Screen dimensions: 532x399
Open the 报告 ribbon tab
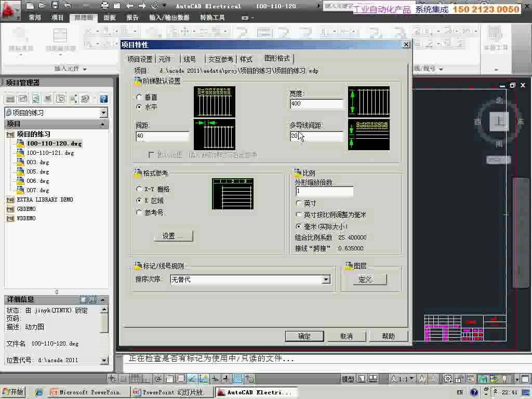point(131,17)
